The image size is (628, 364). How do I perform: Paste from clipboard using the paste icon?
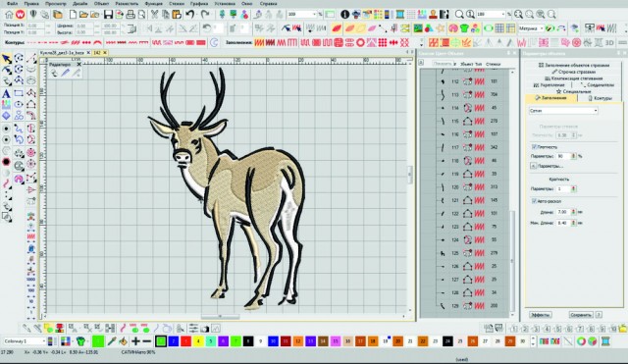177,15
